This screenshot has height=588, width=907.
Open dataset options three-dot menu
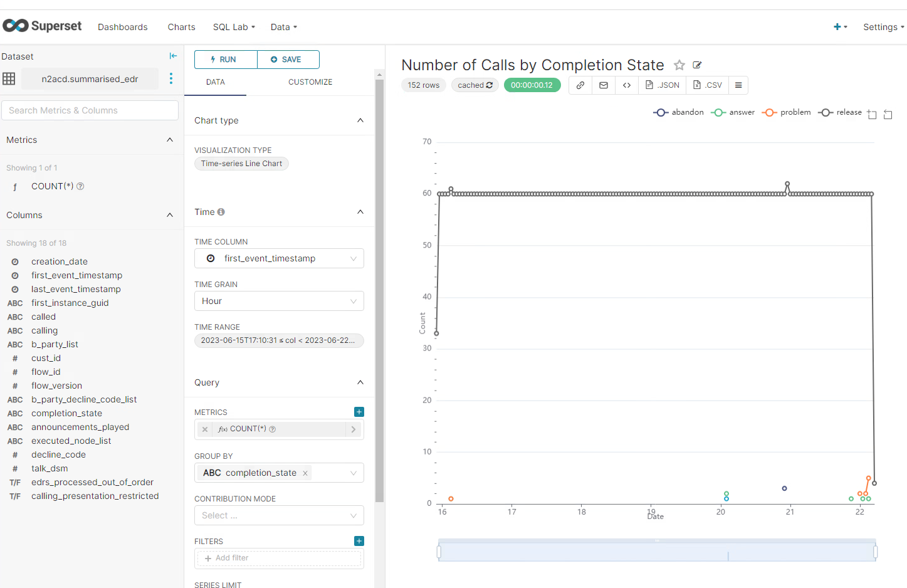[171, 78]
